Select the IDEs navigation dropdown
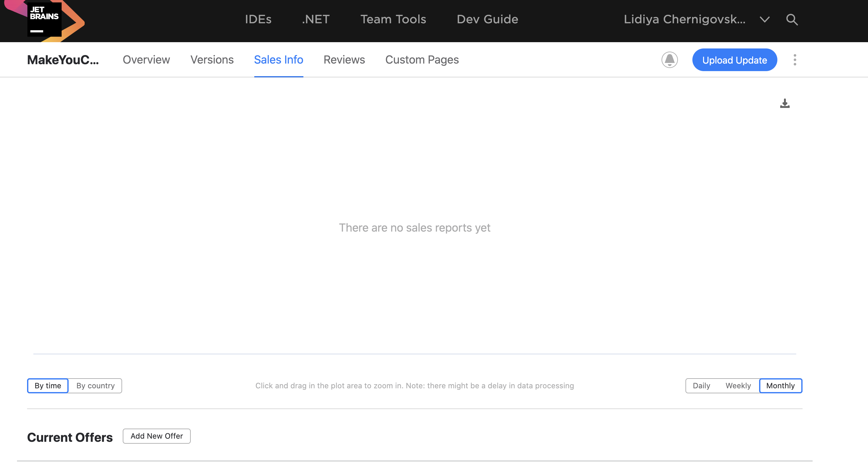 258,19
